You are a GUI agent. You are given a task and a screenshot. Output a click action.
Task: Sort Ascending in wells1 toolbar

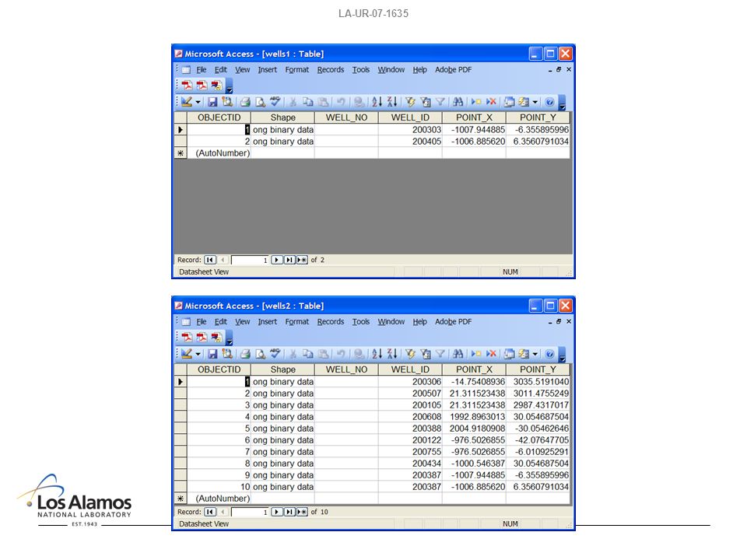377,101
